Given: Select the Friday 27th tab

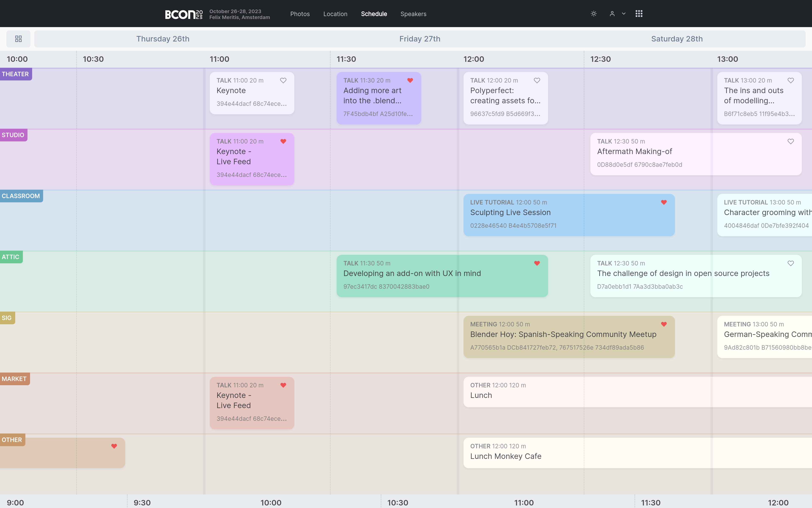Looking at the screenshot, I should tap(420, 39).
